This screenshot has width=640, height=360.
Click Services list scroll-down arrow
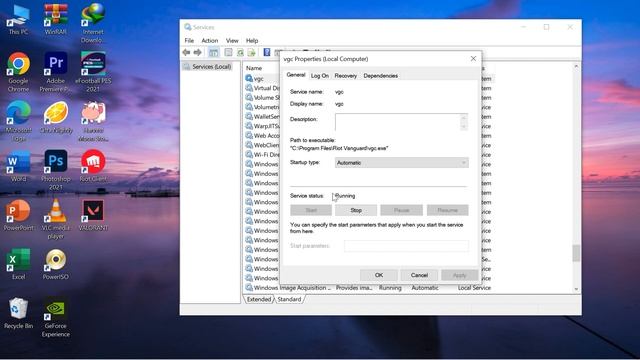pyautogui.click(x=576, y=289)
